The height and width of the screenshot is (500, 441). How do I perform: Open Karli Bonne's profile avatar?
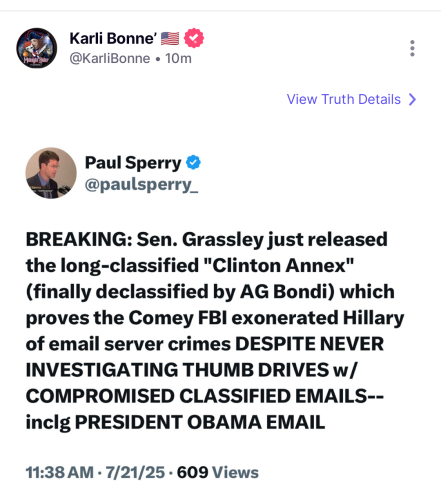[x=37, y=48]
